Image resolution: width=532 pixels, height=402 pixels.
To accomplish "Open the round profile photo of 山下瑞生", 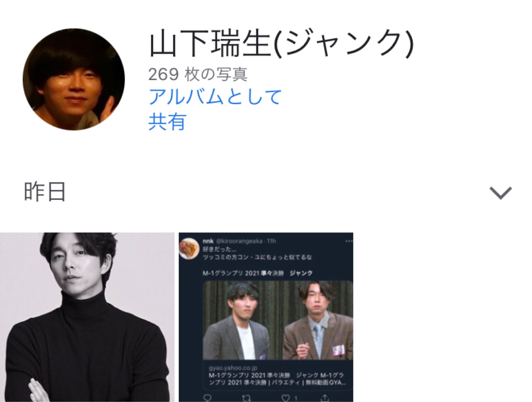I will (74, 79).
